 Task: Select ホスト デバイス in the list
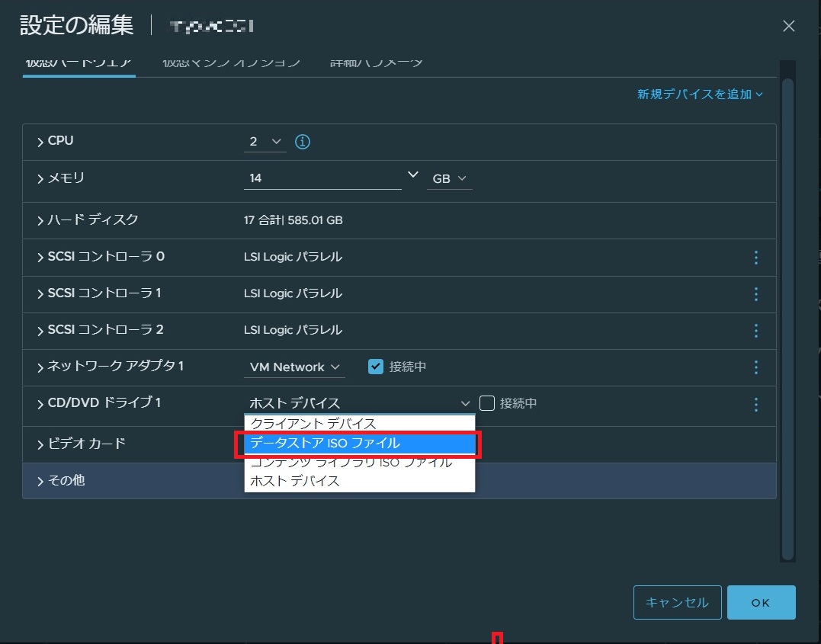click(x=359, y=481)
